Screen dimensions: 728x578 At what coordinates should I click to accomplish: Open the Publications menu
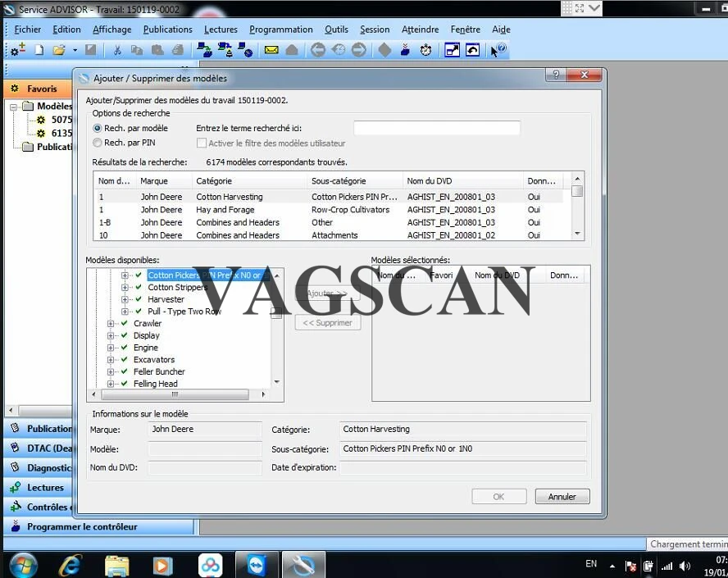point(167,30)
